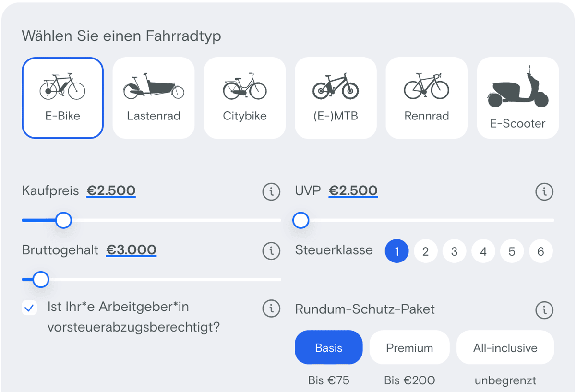Image resolution: width=576 pixels, height=392 pixels.
Task: Edit the UVP €2.500 amount
Action: [353, 190]
